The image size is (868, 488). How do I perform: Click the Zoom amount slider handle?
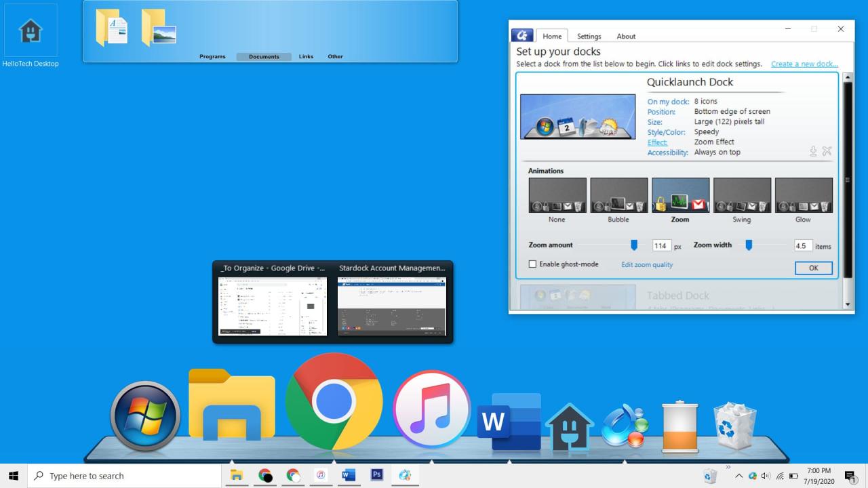pos(634,245)
